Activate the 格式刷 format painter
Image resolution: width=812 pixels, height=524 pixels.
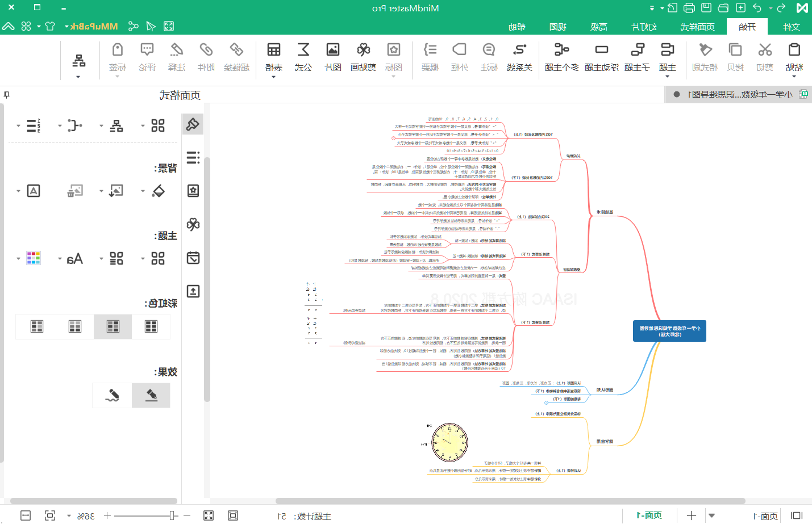705,57
